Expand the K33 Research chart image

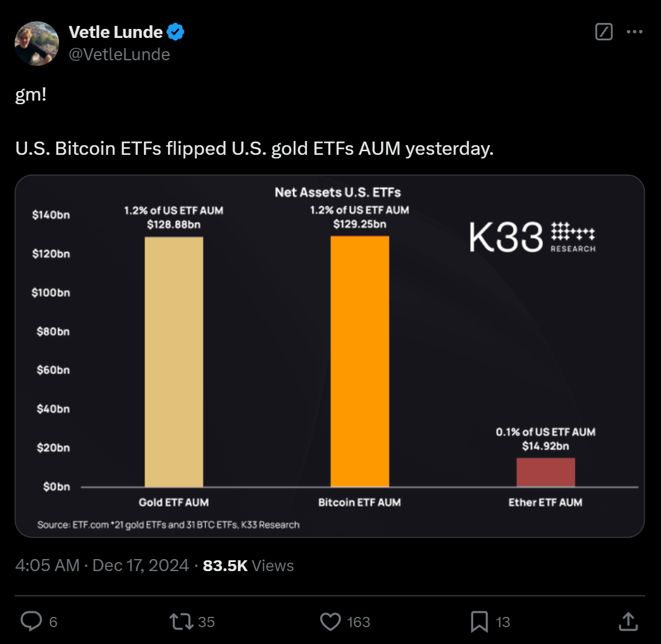coord(330,357)
